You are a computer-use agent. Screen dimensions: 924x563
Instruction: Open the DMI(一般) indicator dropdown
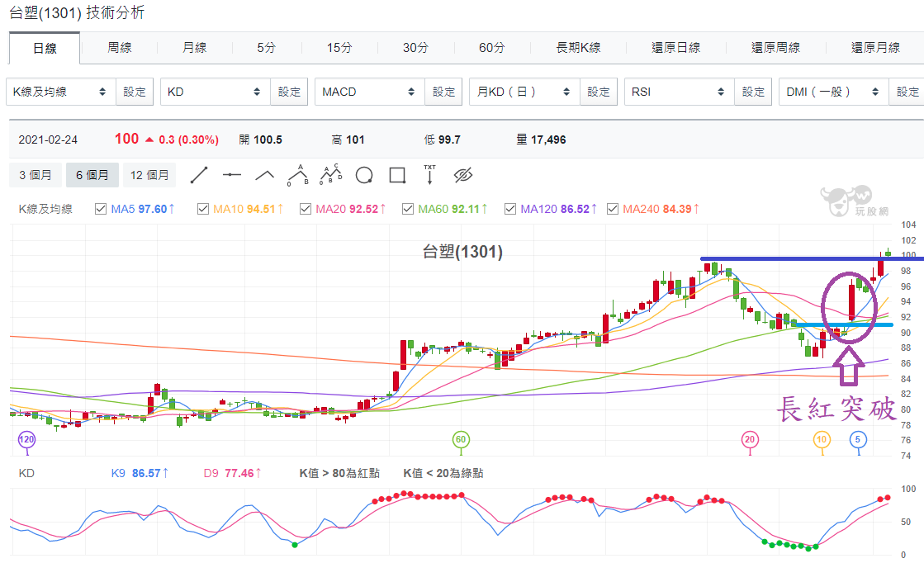coord(834,92)
